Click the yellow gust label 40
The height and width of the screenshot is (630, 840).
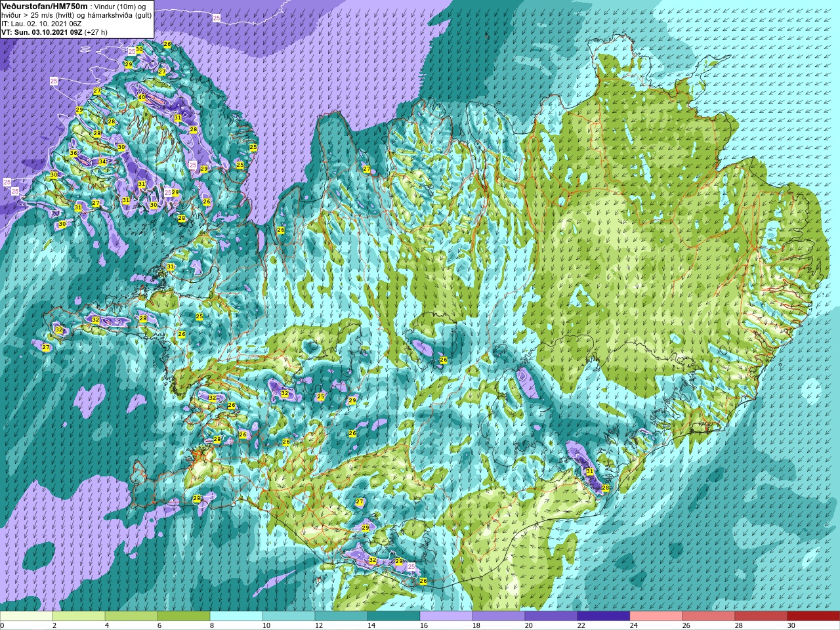142,97
